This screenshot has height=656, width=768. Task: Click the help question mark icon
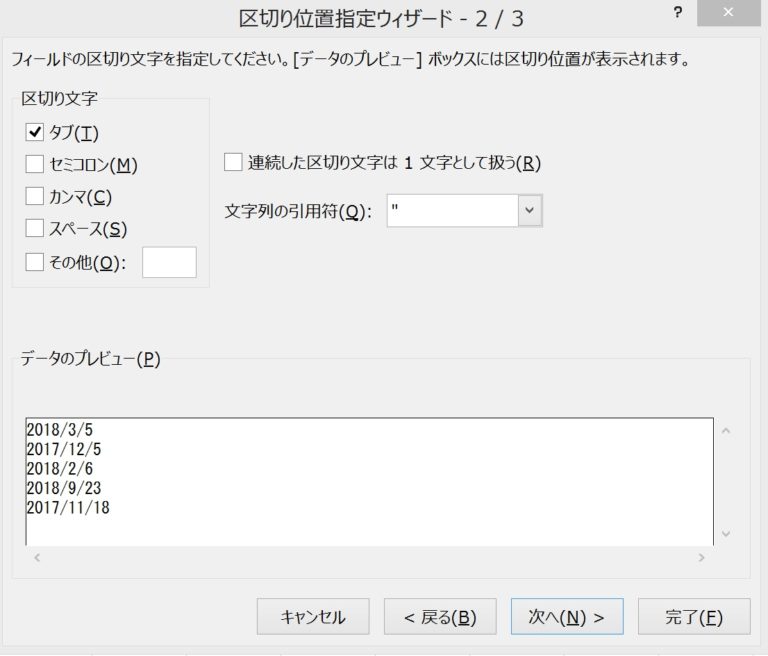678,16
